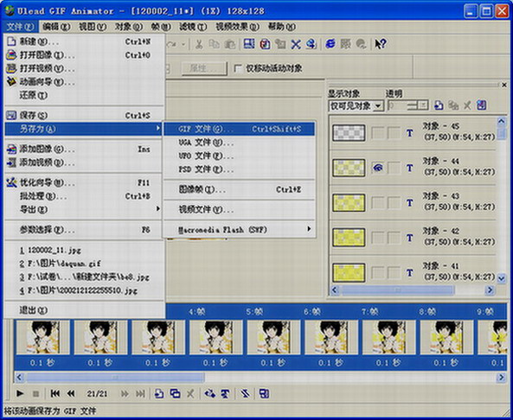Toggle lock box for 对象 - 45
This screenshot has width=513, height=420.
[394, 133]
